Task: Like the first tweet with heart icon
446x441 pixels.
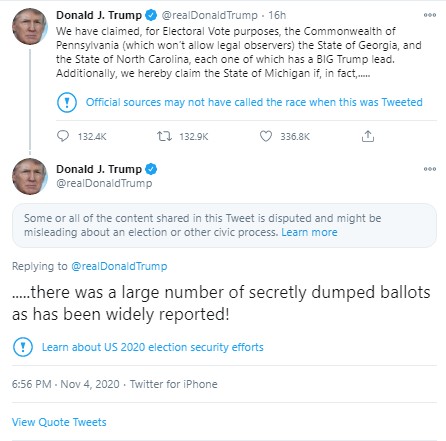Action: coord(266,136)
